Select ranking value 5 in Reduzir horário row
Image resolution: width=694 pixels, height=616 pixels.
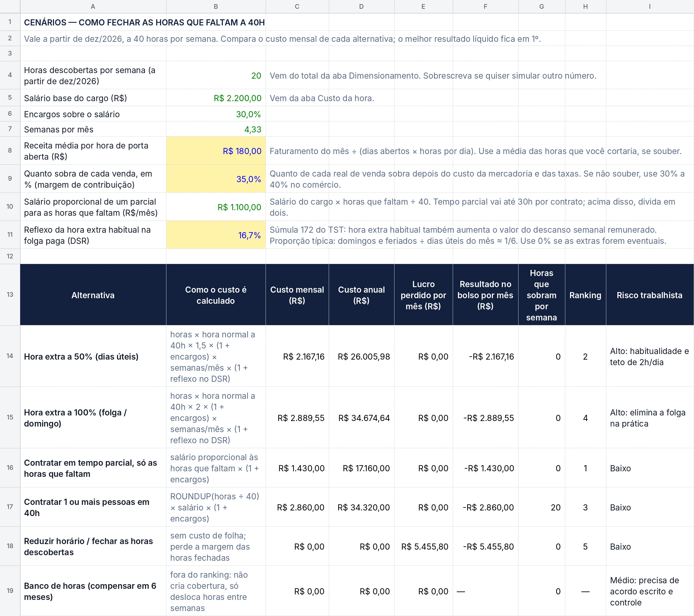click(x=585, y=546)
